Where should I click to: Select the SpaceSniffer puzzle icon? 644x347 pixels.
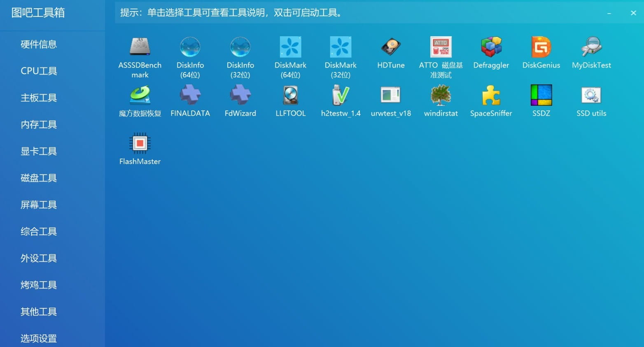[491, 95]
